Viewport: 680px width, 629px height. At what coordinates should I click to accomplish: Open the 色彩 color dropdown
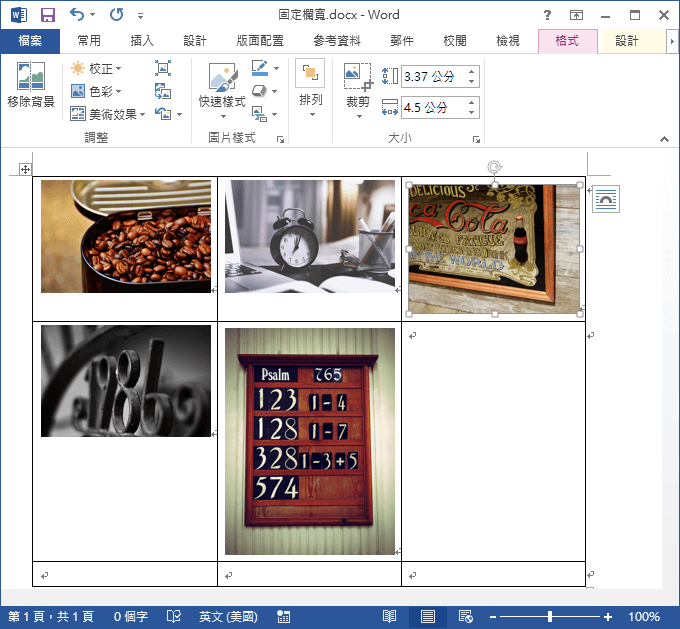(96, 92)
